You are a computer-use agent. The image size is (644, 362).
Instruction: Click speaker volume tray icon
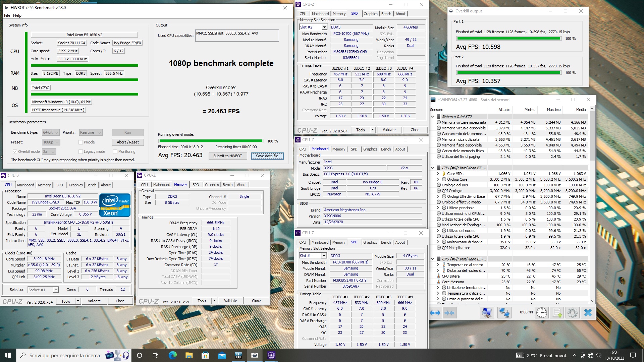click(599, 355)
